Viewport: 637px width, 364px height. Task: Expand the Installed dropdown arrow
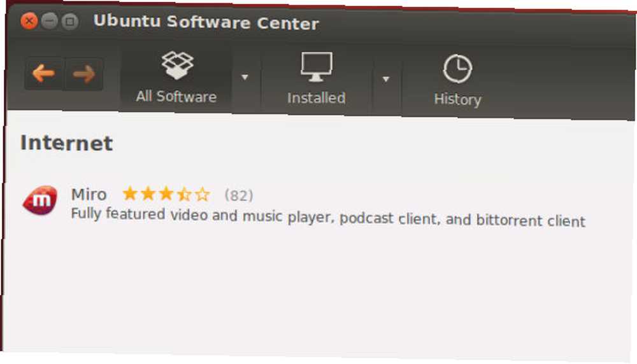[386, 79]
